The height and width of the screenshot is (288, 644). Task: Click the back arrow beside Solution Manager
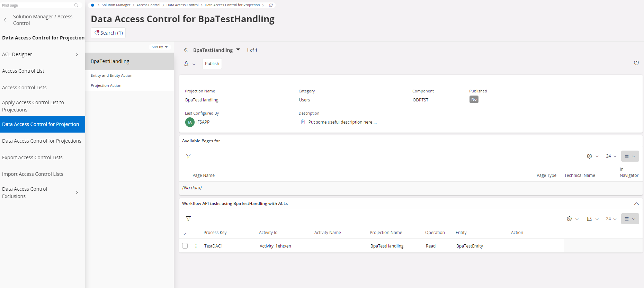(5, 20)
